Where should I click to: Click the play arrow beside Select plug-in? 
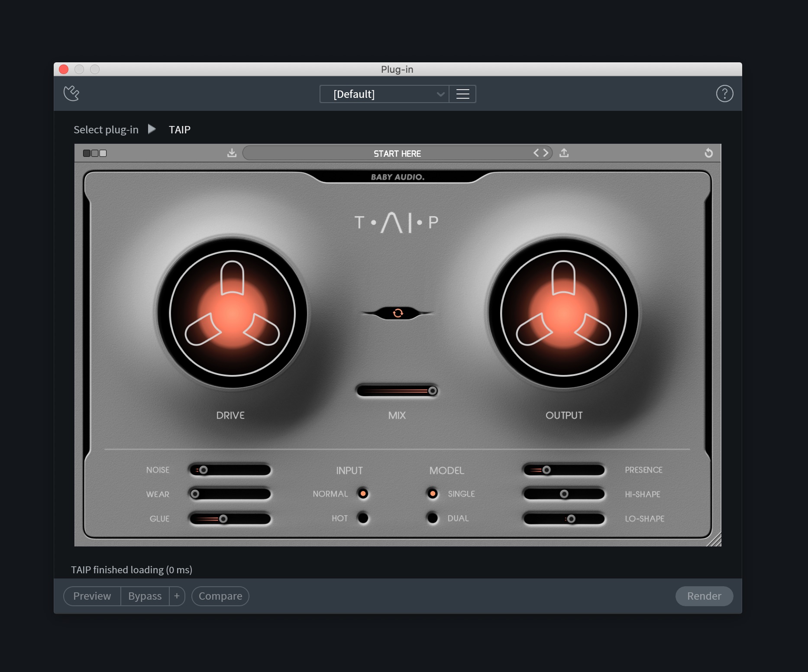152,129
